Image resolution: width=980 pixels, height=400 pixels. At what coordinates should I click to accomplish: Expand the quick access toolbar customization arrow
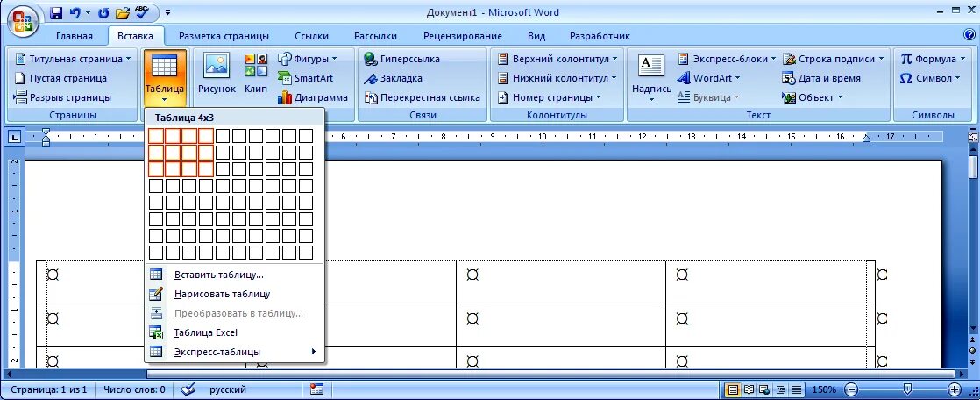click(x=168, y=12)
